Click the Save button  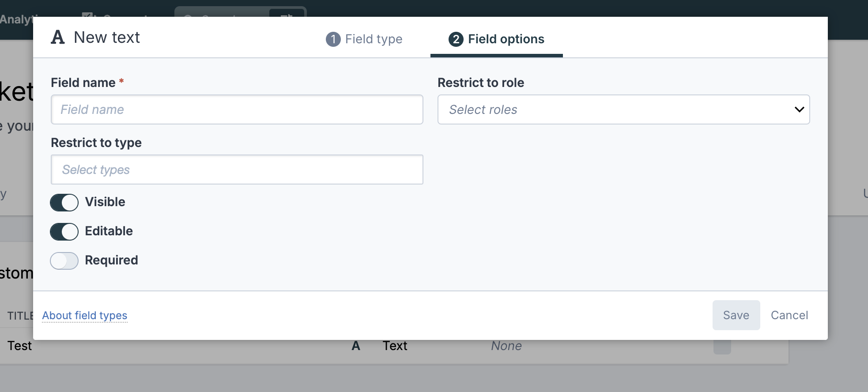[x=736, y=315]
